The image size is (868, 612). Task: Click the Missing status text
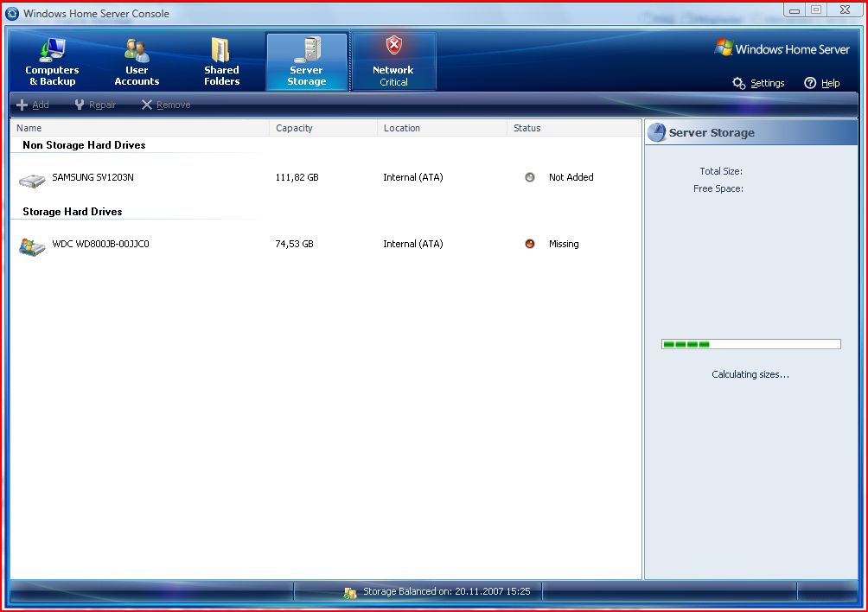[x=564, y=244]
